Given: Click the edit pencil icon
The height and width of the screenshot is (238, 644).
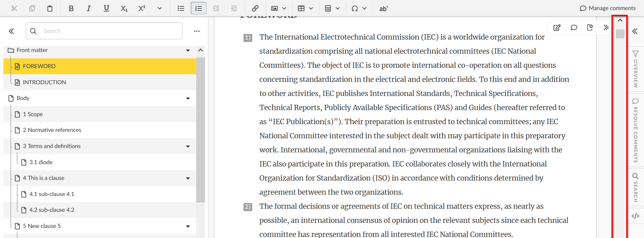Looking at the screenshot, I should tap(557, 28).
